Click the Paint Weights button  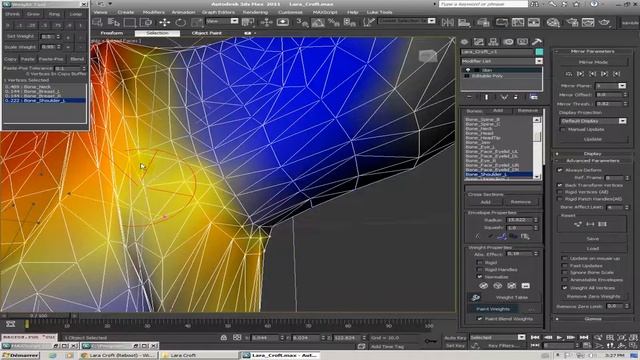pos(493,309)
